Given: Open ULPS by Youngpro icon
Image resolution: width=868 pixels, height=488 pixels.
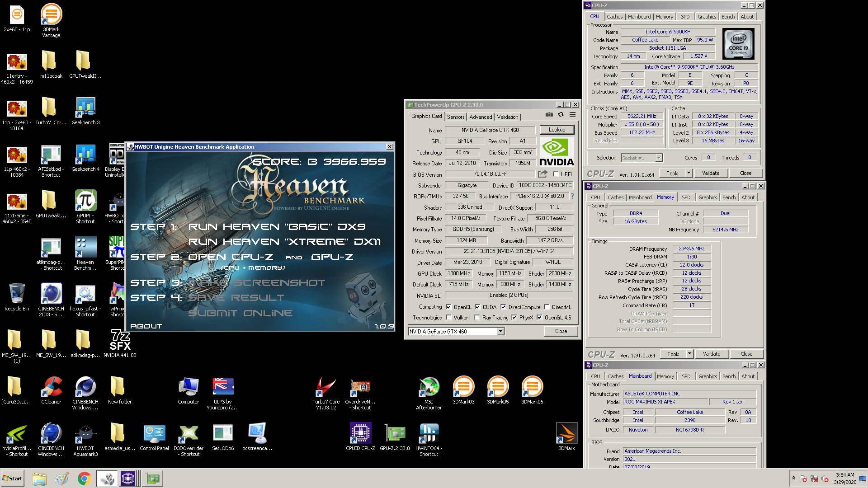Looking at the screenshot, I should tap(223, 393).
